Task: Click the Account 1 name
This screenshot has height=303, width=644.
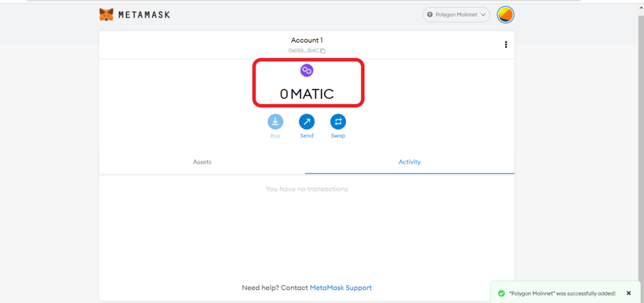Action: (x=307, y=40)
